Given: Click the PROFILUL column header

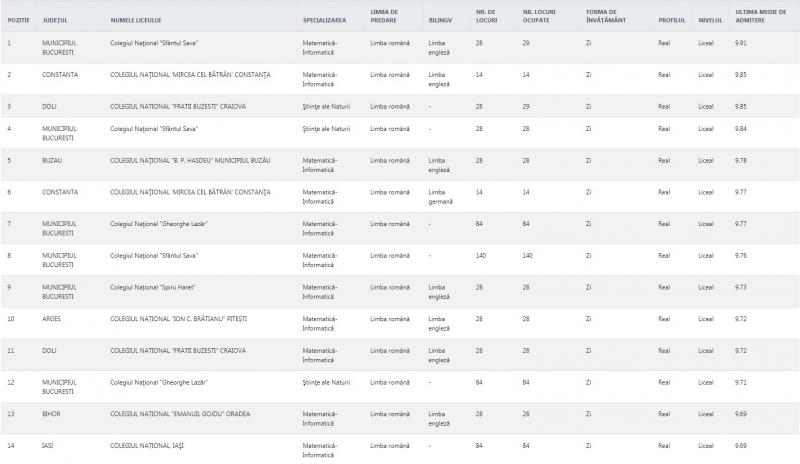Looking at the screenshot, I should [672, 19].
